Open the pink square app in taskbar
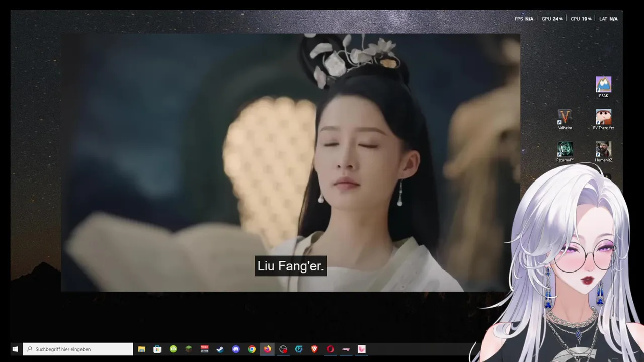Image resolution: width=644 pixels, height=362 pixels. click(x=361, y=349)
